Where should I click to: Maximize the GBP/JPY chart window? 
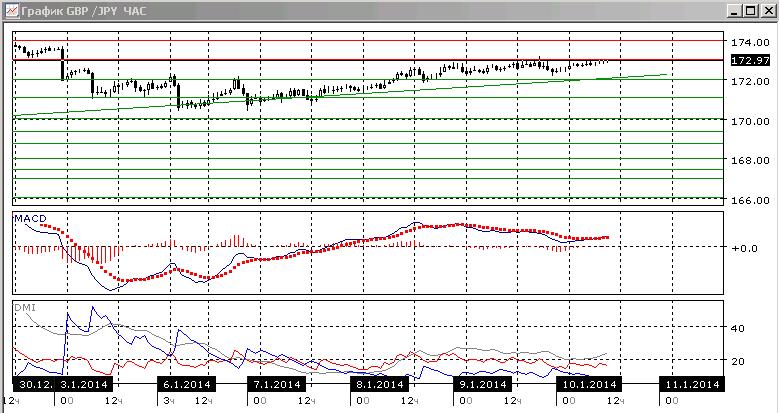750,10
